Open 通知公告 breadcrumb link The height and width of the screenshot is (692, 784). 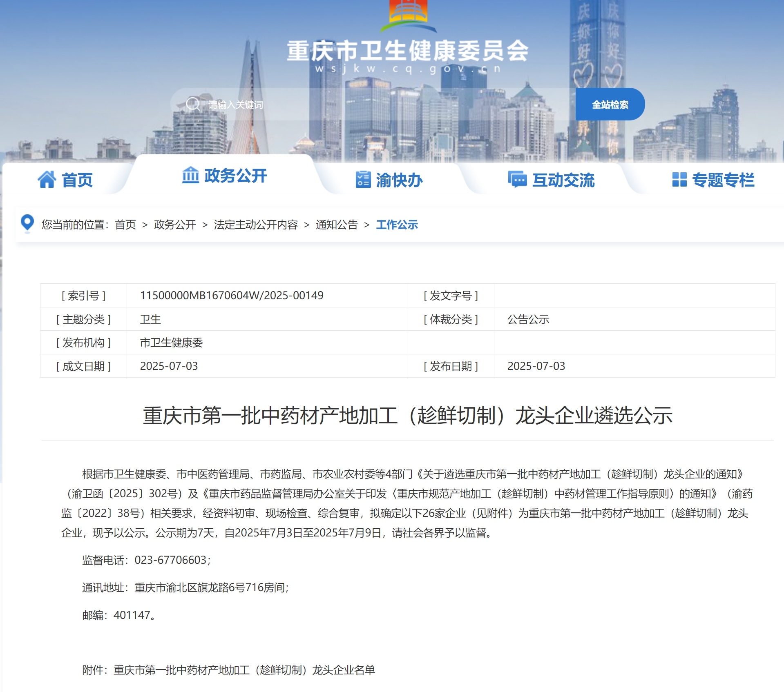[x=337, y=225]
